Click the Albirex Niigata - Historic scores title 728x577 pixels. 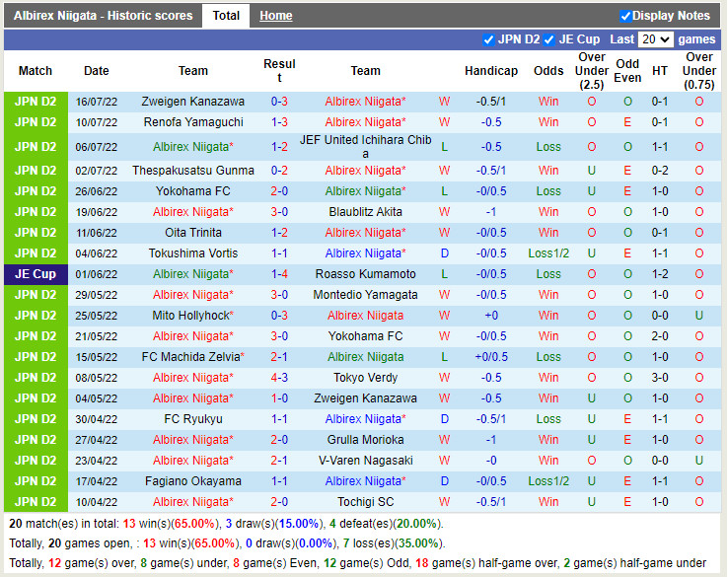[x=103, y=16]
